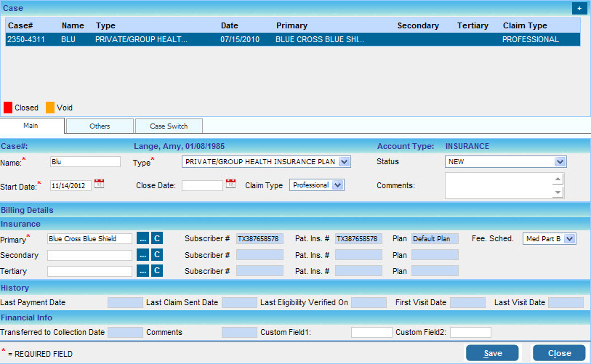This screenshot has height=364, width=591.
Task: Open the Close Date calendar picker
Action: click(230, 185)
